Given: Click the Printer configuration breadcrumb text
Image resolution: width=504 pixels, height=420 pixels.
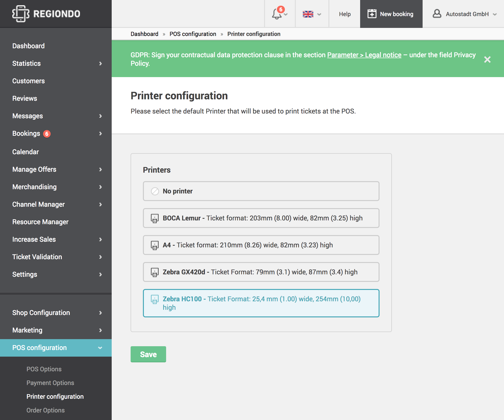Looking at the screenshot, I should pos(254,34).
